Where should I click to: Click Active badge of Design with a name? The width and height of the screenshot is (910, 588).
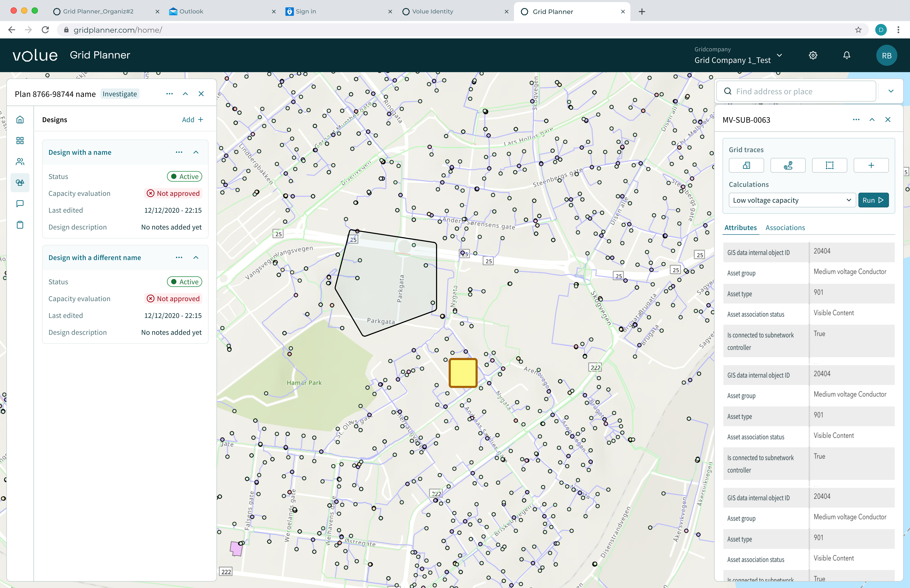point(184,176)
